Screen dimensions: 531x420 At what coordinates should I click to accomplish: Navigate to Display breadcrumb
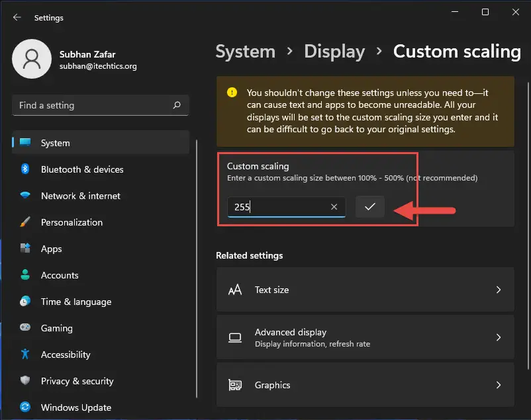click(x=334, y=52)
